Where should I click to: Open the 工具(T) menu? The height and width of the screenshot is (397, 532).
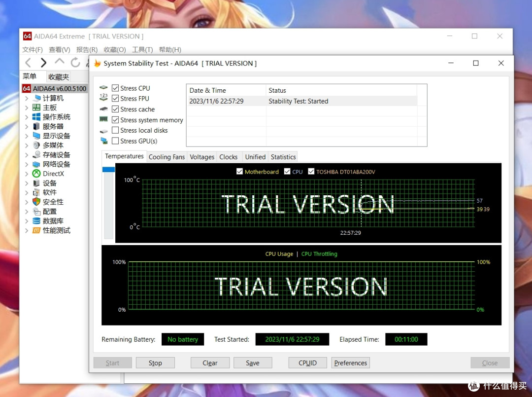pos(142,50)
